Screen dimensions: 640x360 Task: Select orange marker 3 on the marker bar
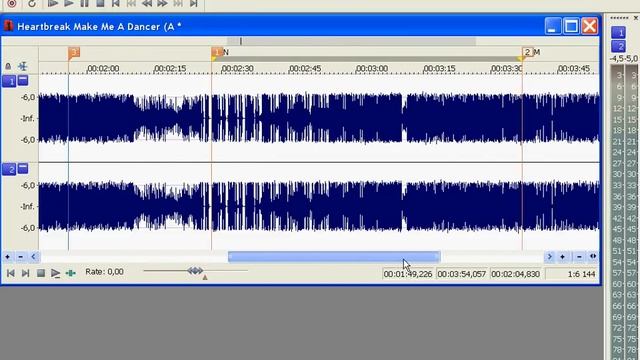[x=74, y=53]
